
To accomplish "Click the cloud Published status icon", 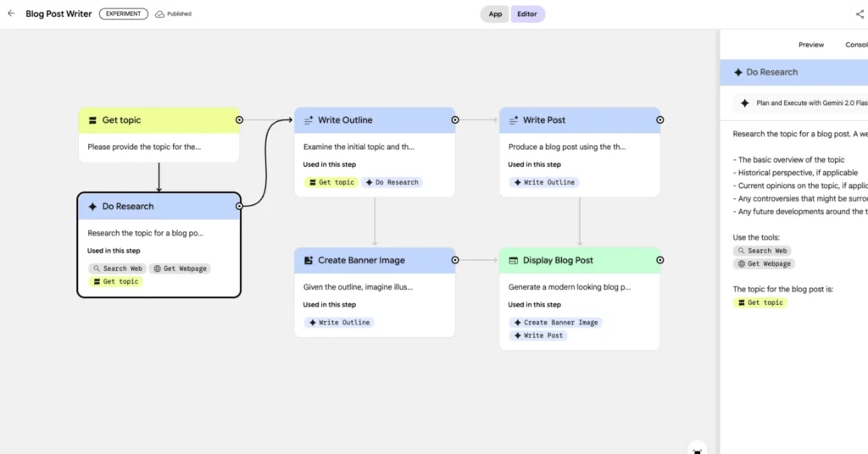I will [159, 14].
